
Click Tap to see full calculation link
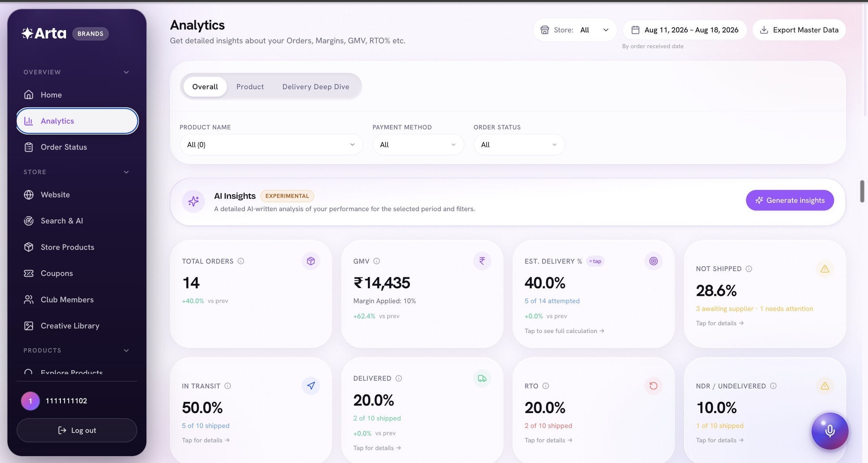[564, 331]
